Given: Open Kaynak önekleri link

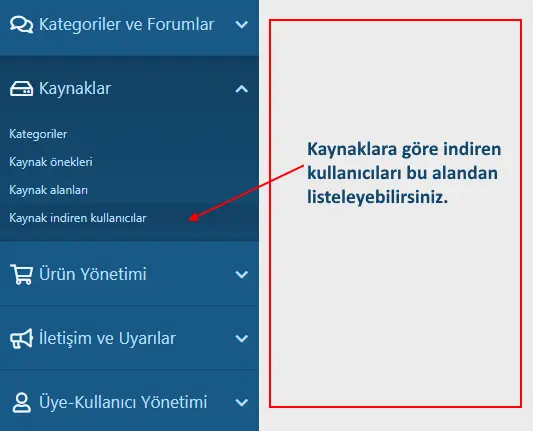Looking at the screenshot, I should (51, 162).
